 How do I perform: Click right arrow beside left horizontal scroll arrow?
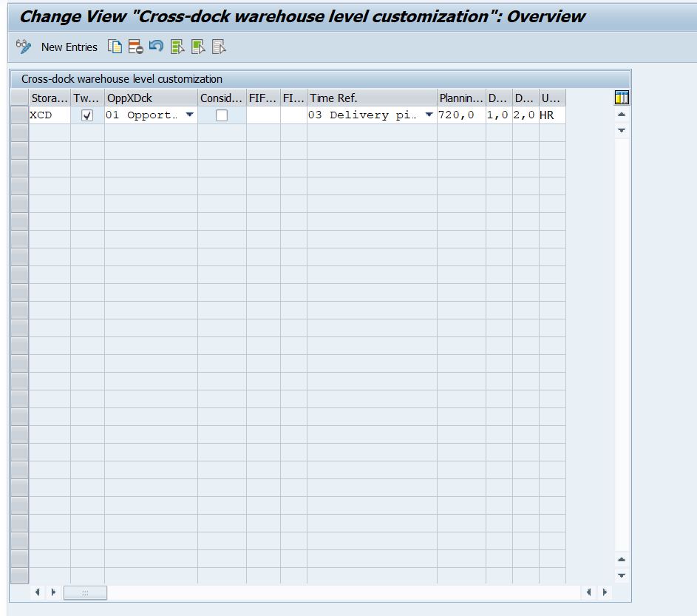click(x=53, y=592)
